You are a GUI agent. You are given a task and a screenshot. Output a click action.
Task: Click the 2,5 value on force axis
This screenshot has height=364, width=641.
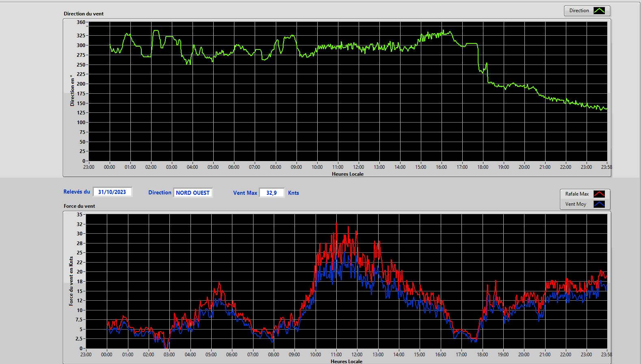pos(79,339)
